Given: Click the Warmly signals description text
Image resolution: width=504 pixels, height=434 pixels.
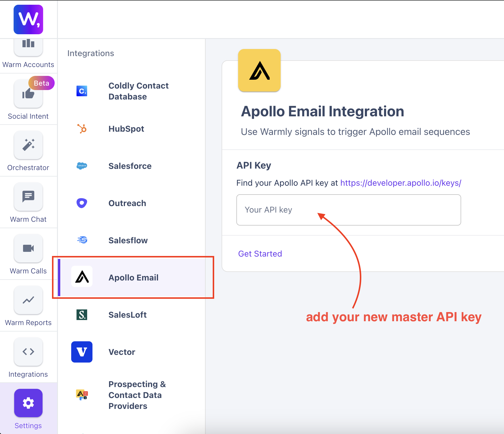Looking at the screenshot, I should (355, 132).
